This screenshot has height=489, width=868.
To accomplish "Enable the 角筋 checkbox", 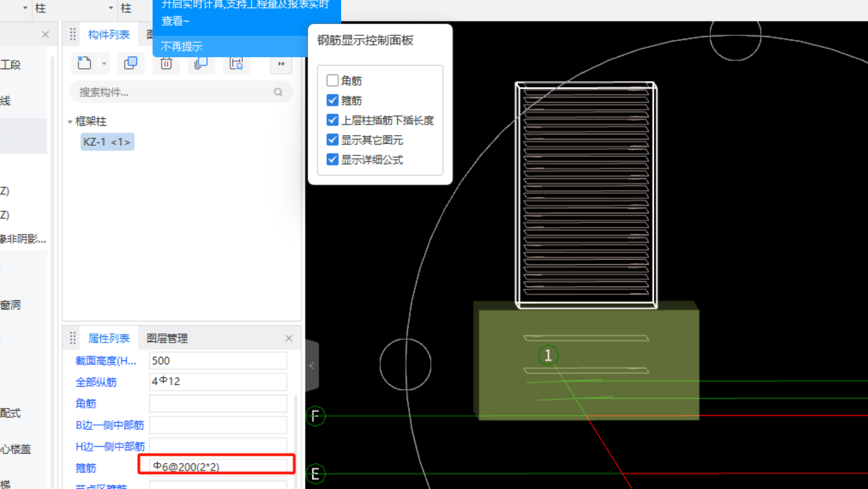I will coord(333,81).
